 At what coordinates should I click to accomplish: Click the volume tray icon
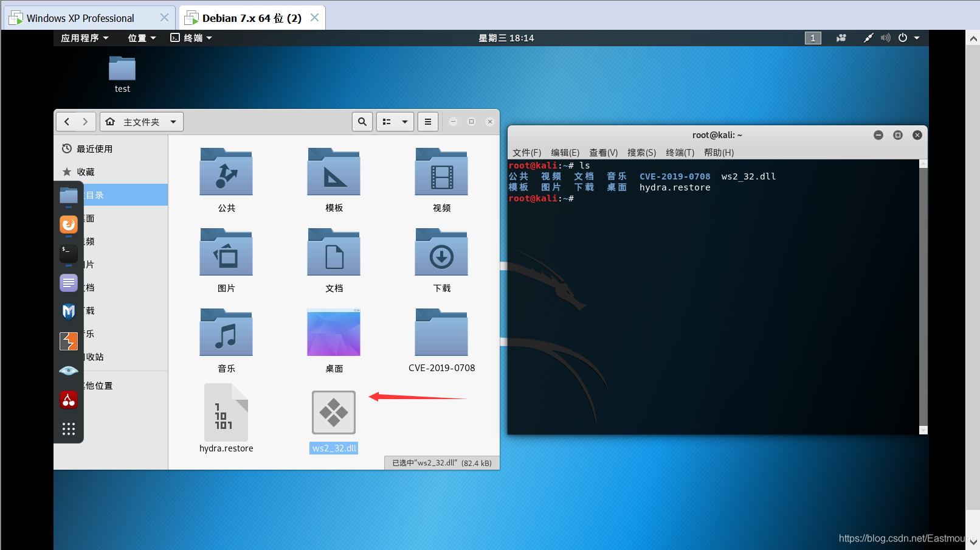pyautogui.click(x=886, y=38)
